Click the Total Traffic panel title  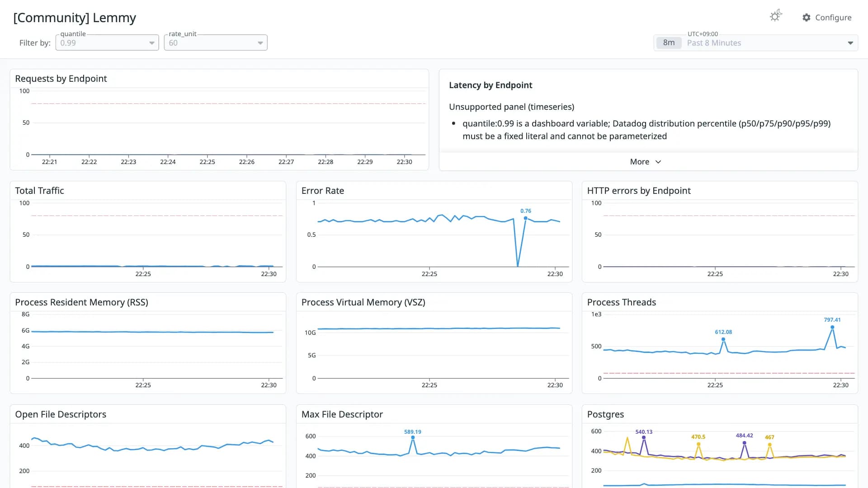tap(39, 191)
